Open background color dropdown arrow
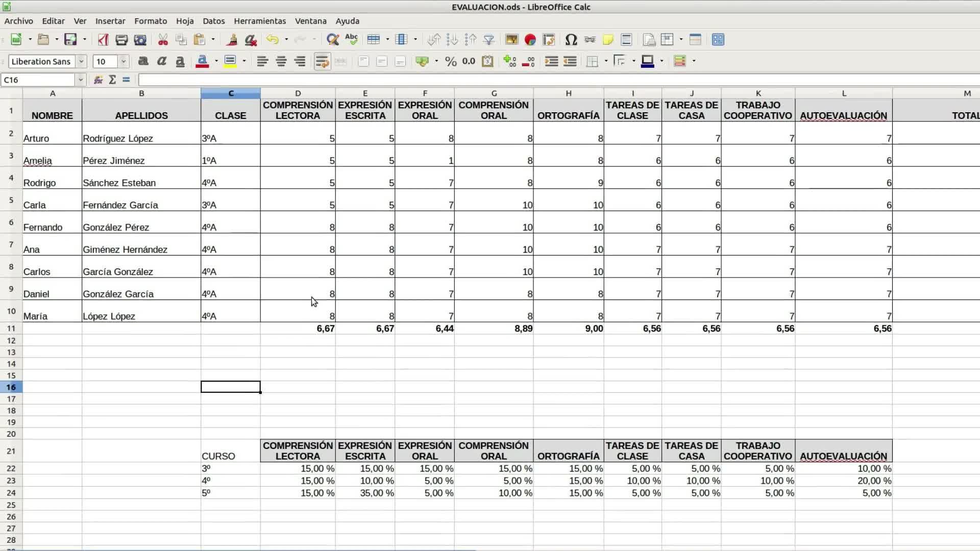This screenshot has height=551, width=980. 244,62
